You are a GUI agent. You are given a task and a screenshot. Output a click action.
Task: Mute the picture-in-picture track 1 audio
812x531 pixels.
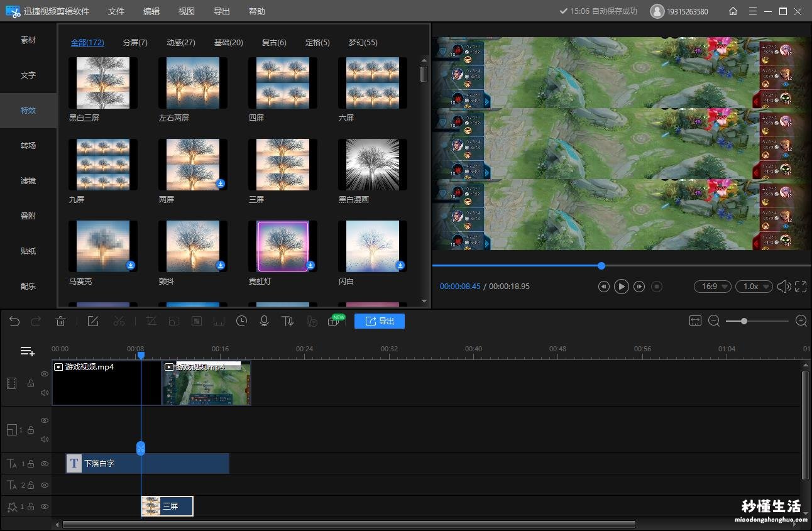[x=45, y=439]
